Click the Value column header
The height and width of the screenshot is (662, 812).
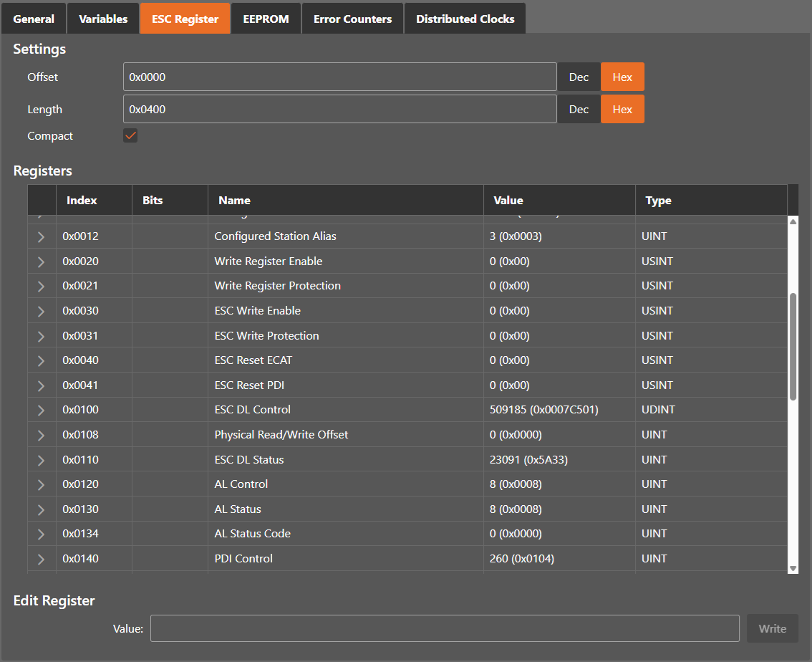(559, 200)
